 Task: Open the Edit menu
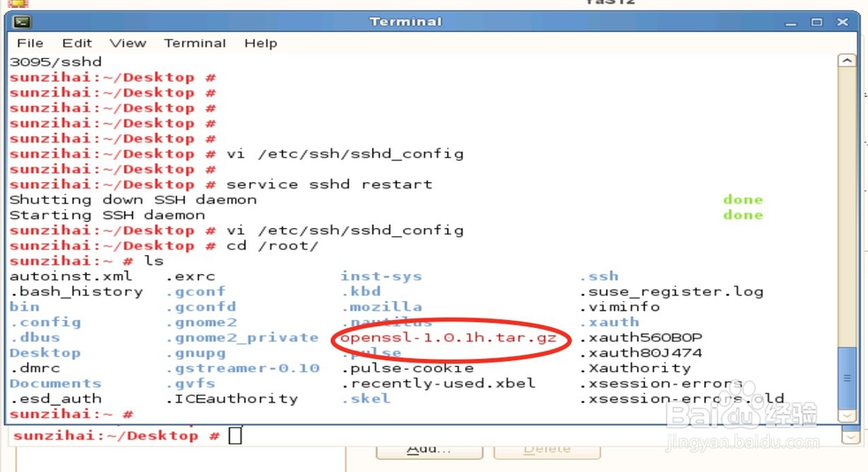(77, 43)
